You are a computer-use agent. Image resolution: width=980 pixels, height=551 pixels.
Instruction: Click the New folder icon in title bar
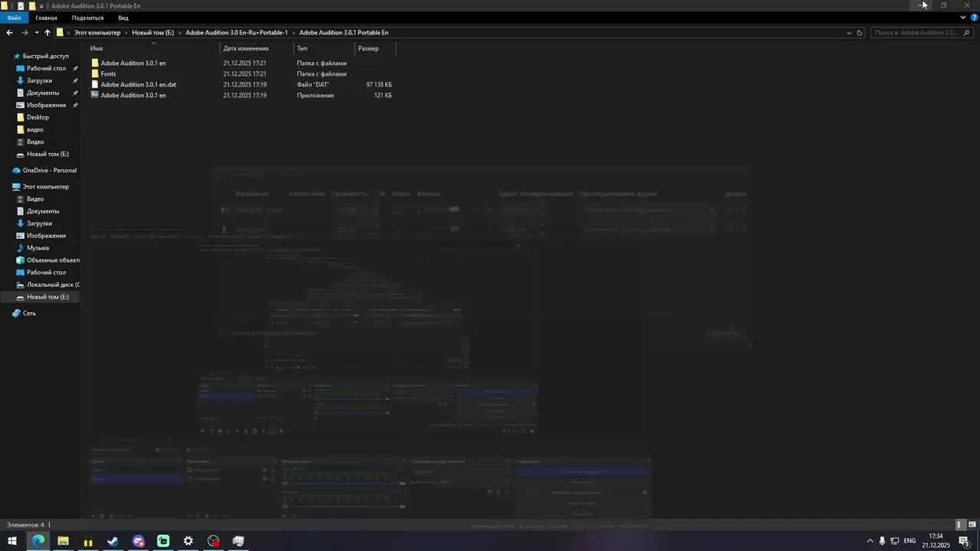32,5
